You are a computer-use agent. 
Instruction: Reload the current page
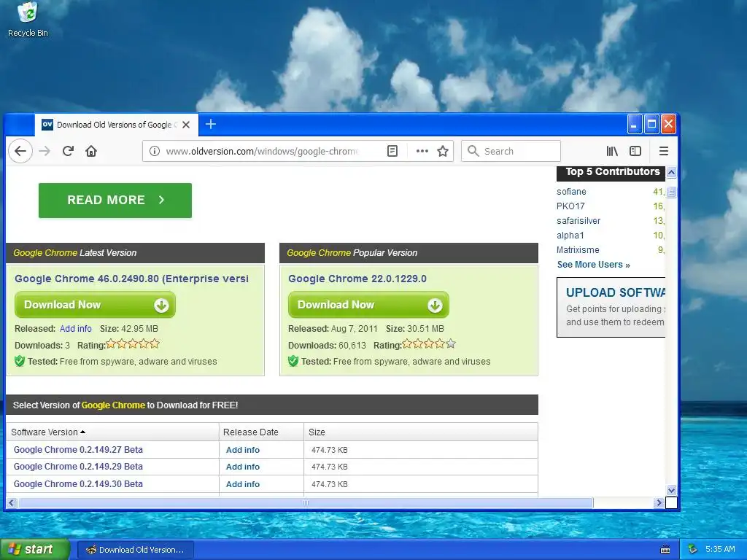tap(68, 151)
